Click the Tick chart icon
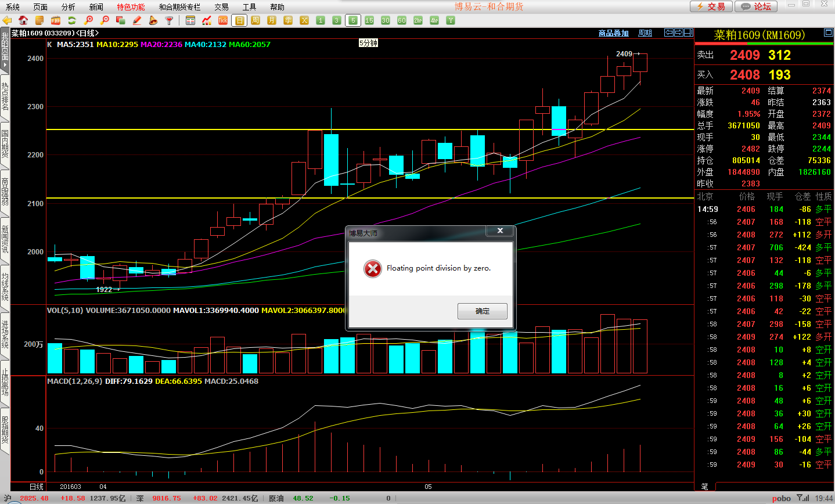The height and width of the screenshot is (504, 835). tap(223, 20)
